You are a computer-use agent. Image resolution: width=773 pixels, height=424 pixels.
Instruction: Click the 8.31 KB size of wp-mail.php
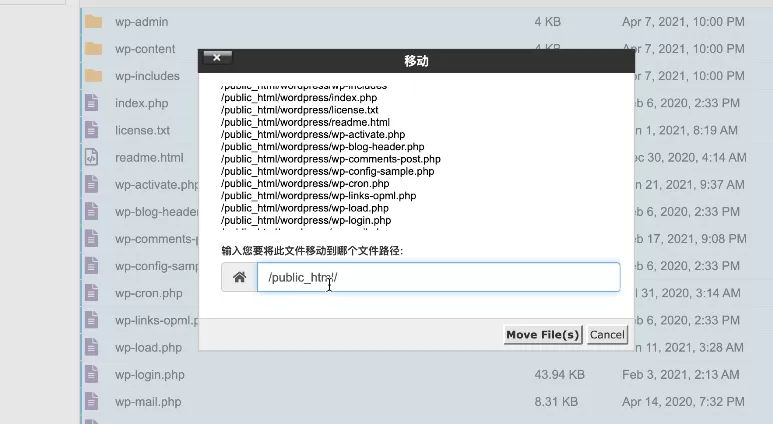tap(556, 402)
